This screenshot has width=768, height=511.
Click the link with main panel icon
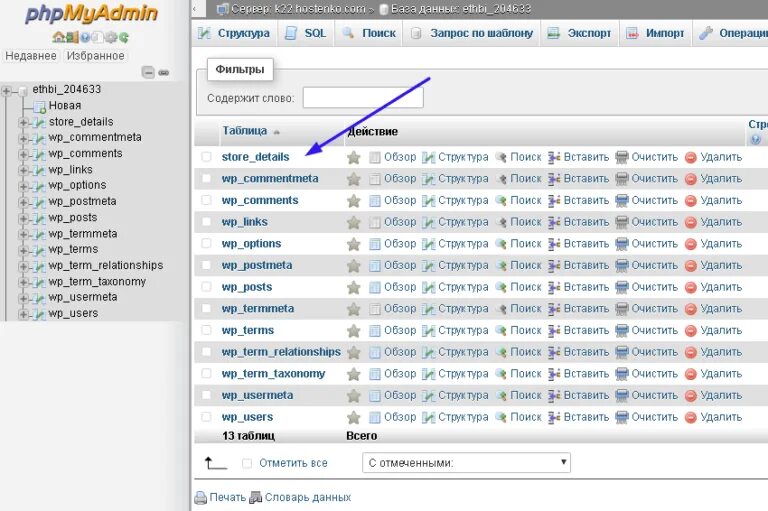[x=164, y=73]
